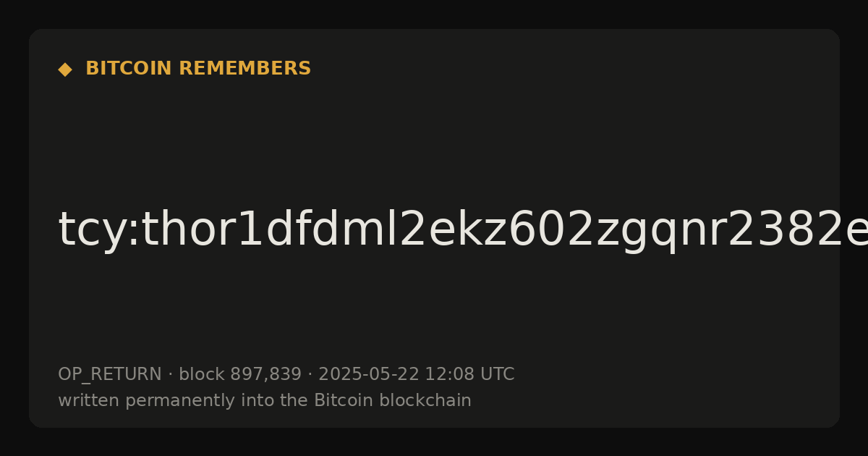
Task: Click the UTC timezone label
Action: coord(495,374)
